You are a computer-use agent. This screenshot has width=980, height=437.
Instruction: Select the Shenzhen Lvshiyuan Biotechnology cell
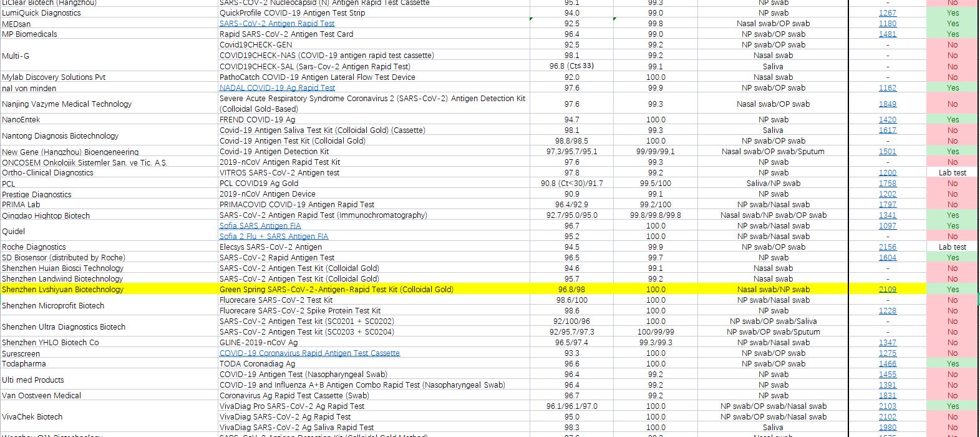click(63, 290)
